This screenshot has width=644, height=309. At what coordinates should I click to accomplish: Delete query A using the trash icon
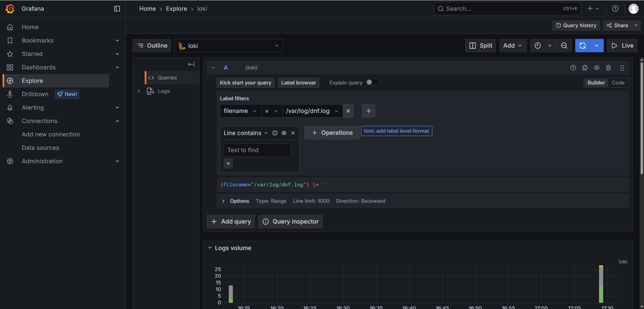[608, 68]
